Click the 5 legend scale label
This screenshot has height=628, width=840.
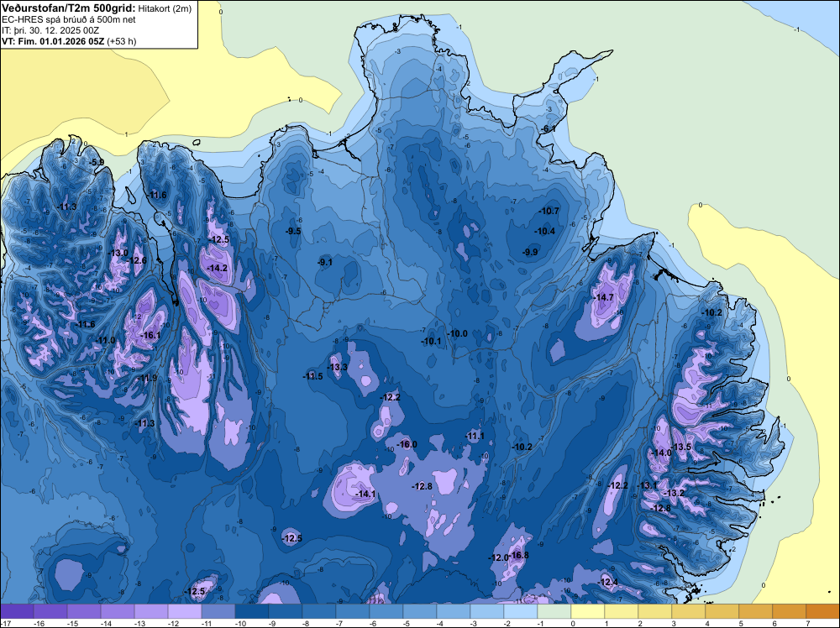[x=741, y=623]
